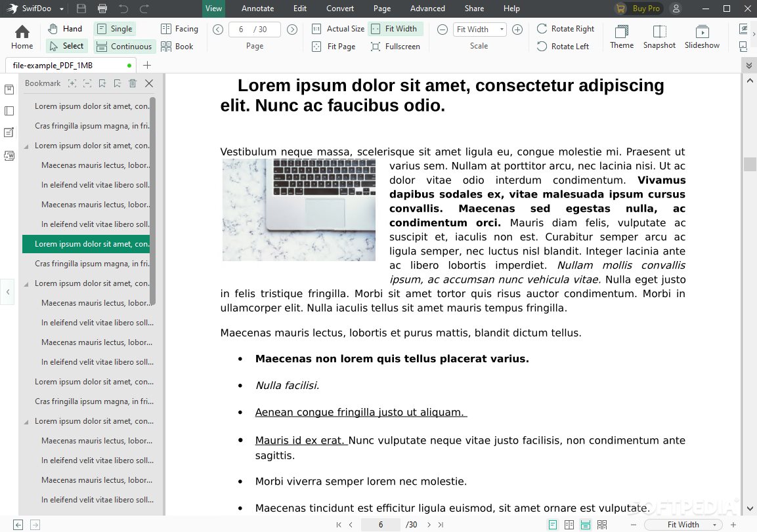The height and width of the screenshot is (532, 757).
Task: Open the user account icon
Action: point(676,9)
